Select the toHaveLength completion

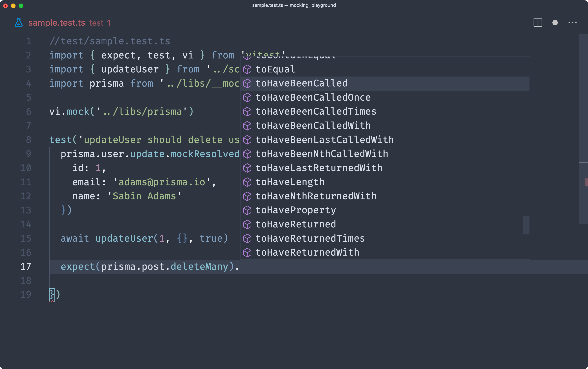tap(385, 182)
